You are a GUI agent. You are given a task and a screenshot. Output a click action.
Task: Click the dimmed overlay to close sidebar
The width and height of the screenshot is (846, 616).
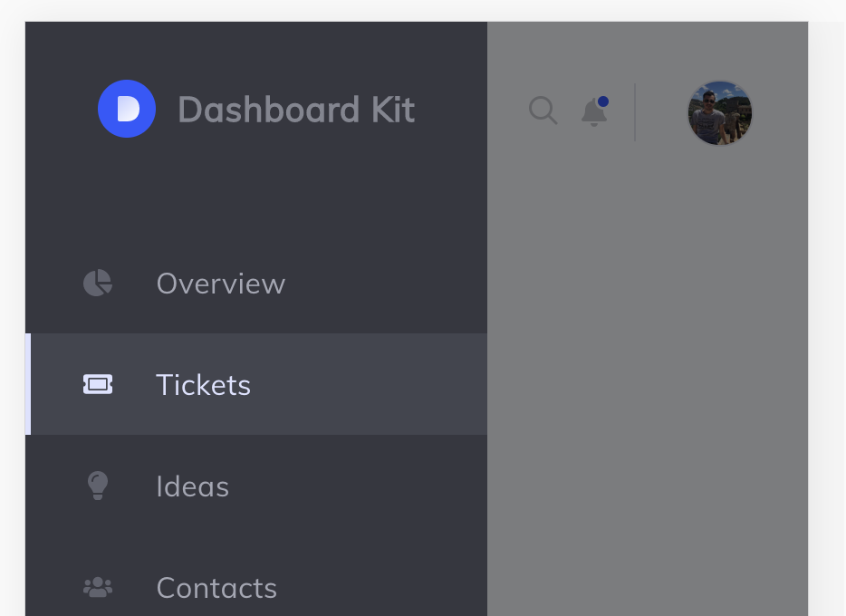648,378
